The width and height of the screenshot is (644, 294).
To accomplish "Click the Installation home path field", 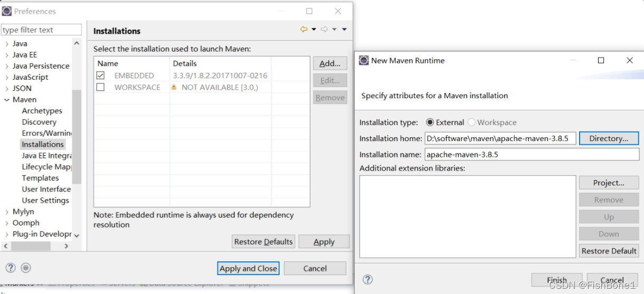I will pyautogui.click(x=500, y=138).
